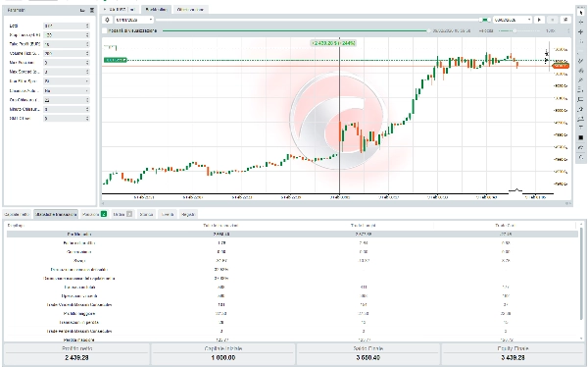Click the grey badge on Ordini tab
Image resolution: width=588 pixels, height=367 pixels.
pos(129,214)
